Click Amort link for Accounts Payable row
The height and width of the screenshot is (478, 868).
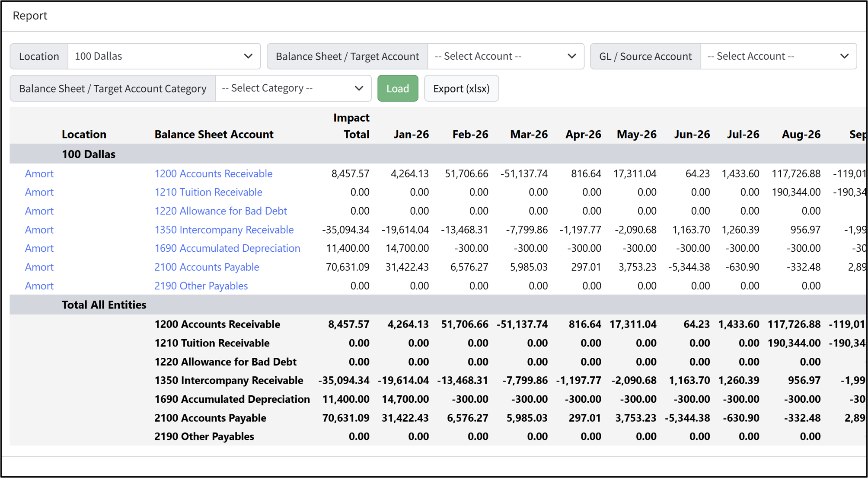click(39, 267)
